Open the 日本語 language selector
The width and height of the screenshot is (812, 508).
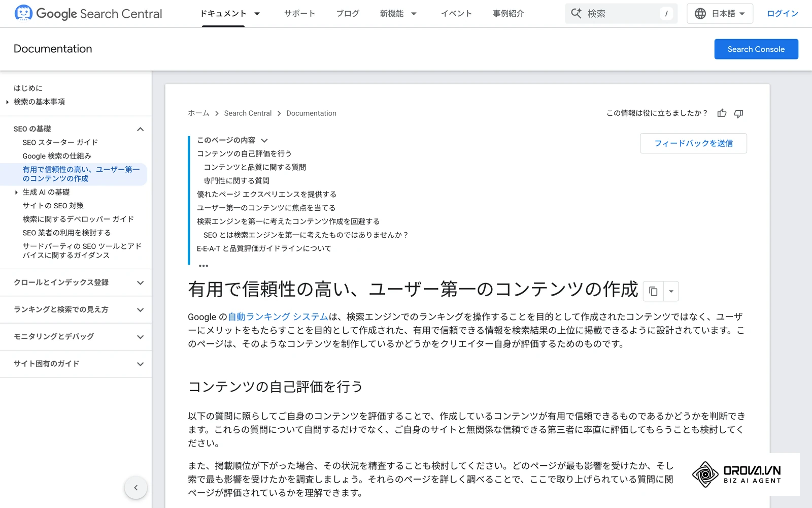[720, 14]
